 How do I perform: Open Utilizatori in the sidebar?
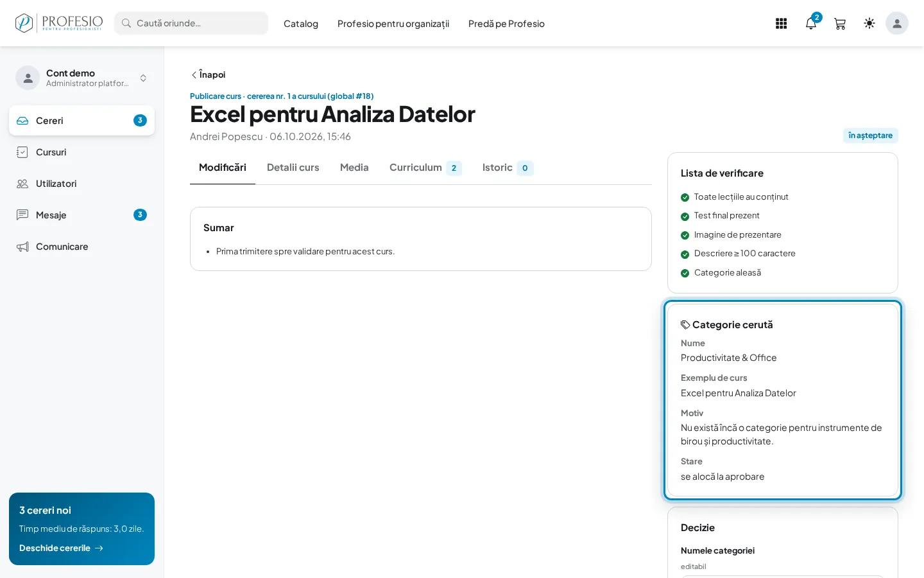[x=81, y=184]
